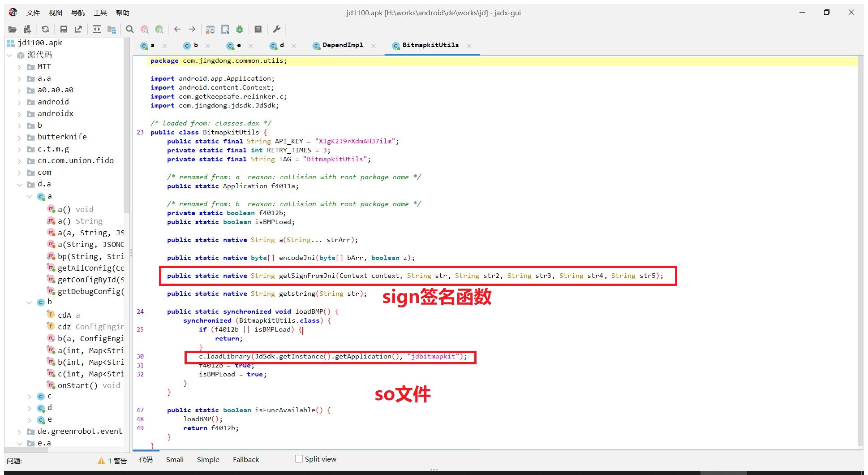Expand the butterknife package

(x=19, y=137)
